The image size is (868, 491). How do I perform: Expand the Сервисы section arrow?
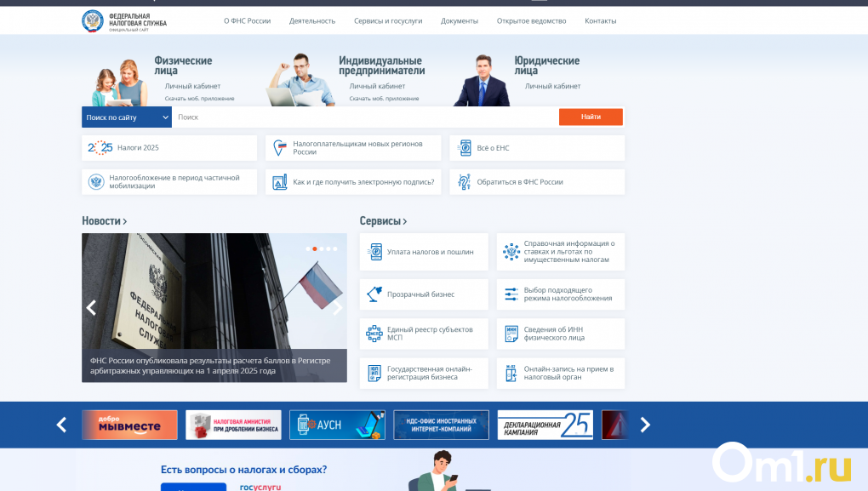405,221
